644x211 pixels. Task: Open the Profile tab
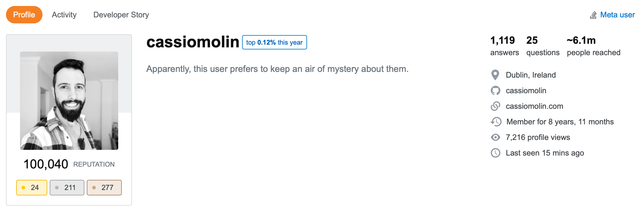[24, 15]
